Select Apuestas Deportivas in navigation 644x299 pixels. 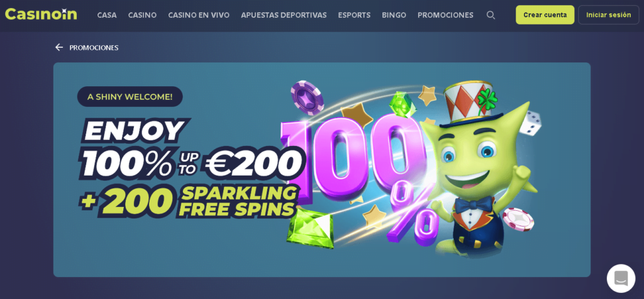(284, 15)
